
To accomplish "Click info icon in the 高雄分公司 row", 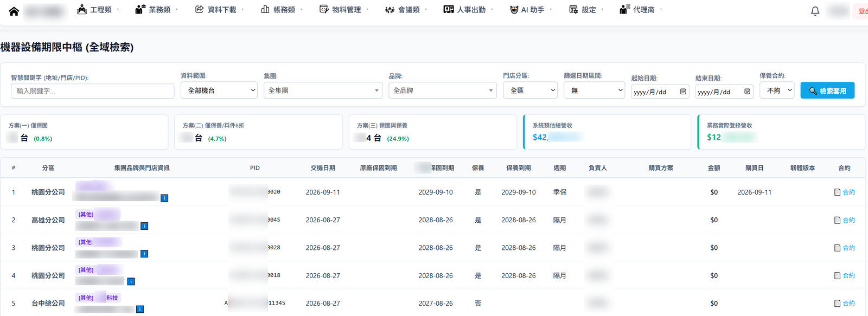I will 144,226.
